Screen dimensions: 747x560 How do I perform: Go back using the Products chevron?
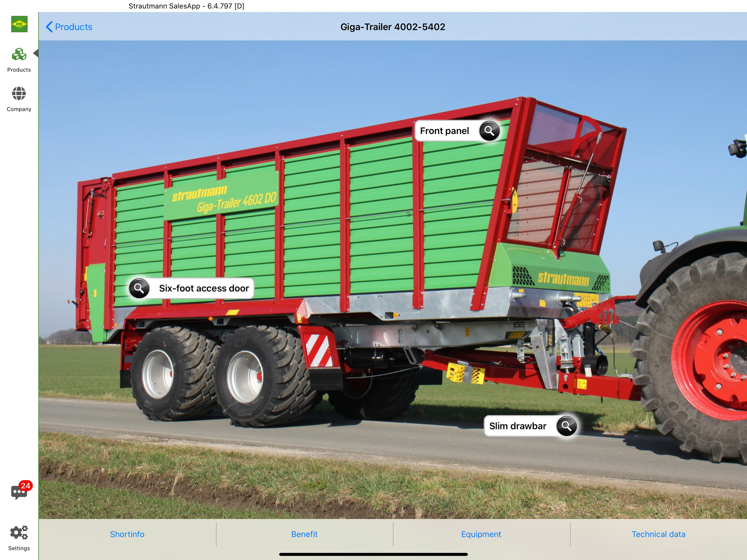pos(69,27)
